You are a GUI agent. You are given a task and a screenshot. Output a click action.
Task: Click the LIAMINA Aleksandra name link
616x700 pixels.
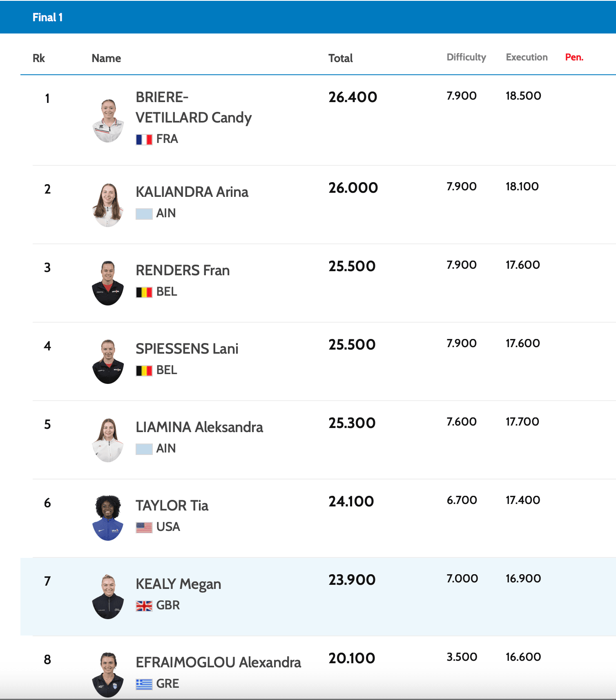coord(199,427)
